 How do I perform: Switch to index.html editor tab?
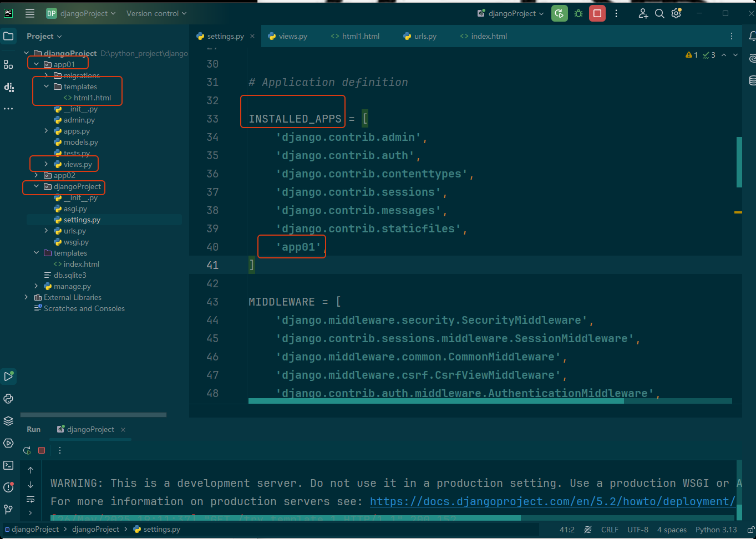484,36
